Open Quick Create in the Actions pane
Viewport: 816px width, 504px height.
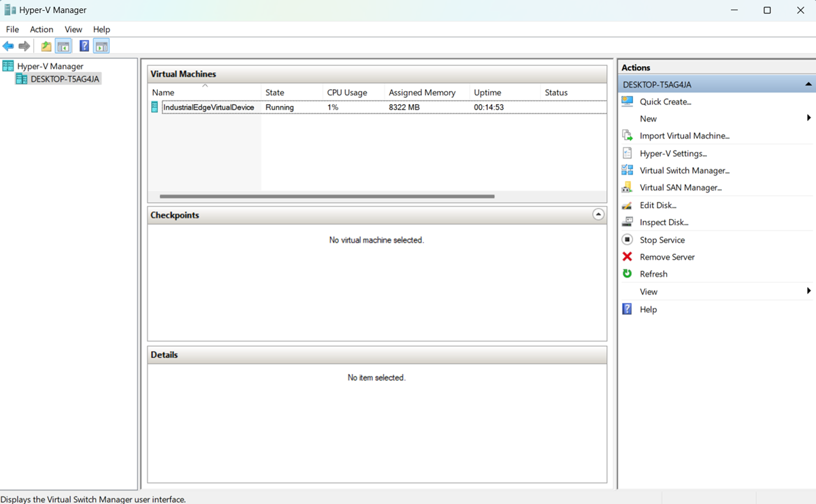[x=664, y=101]
